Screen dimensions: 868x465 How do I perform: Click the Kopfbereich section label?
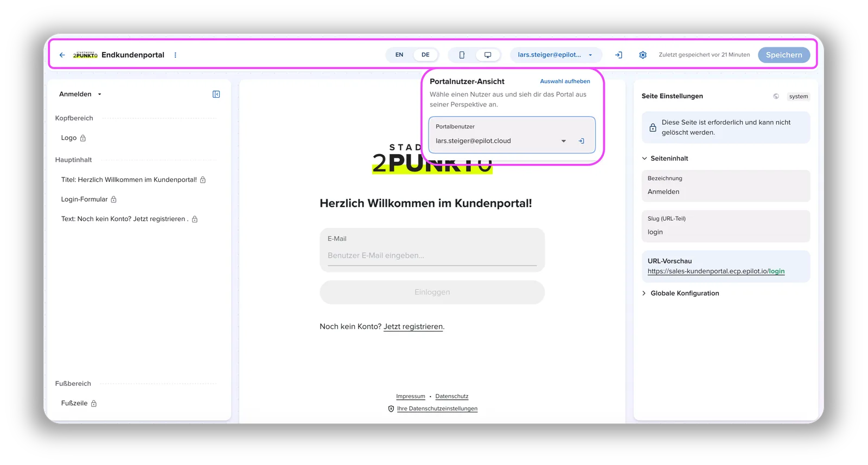pos(74,118)
